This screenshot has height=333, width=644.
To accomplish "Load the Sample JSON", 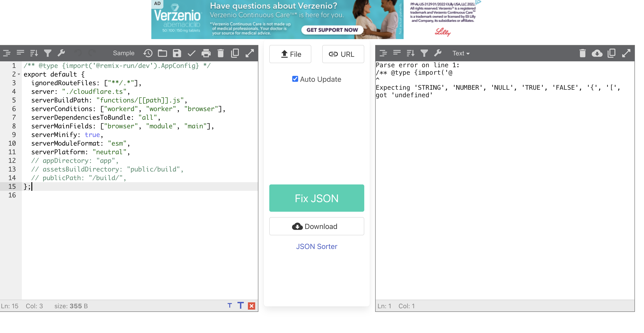I will click(x=124, y=53).
